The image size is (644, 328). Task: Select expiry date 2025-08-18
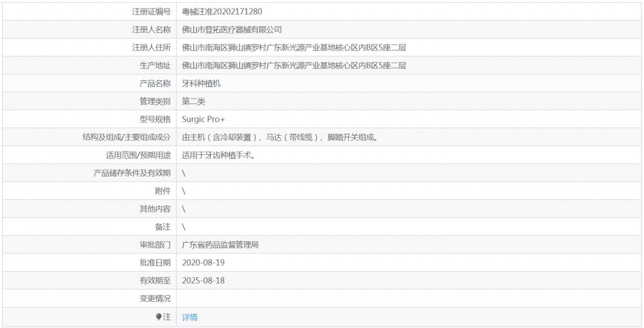coord(203,280)
